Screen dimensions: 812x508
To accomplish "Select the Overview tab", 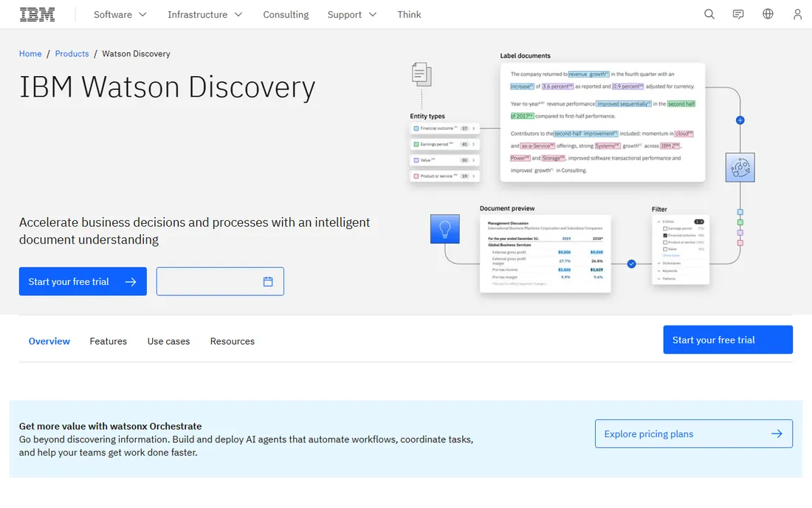I will [49, 341].
